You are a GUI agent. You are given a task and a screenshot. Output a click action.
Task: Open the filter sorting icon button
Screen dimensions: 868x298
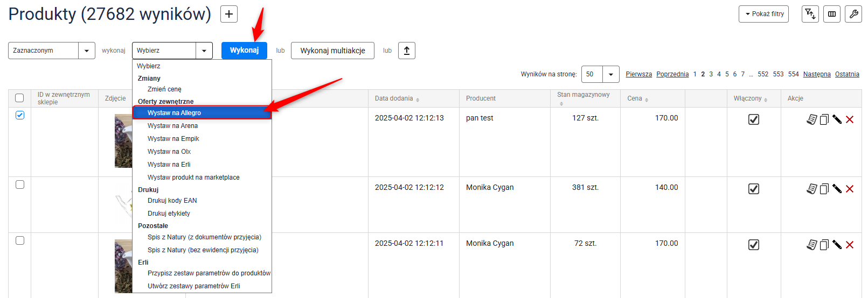pos(810,14)
